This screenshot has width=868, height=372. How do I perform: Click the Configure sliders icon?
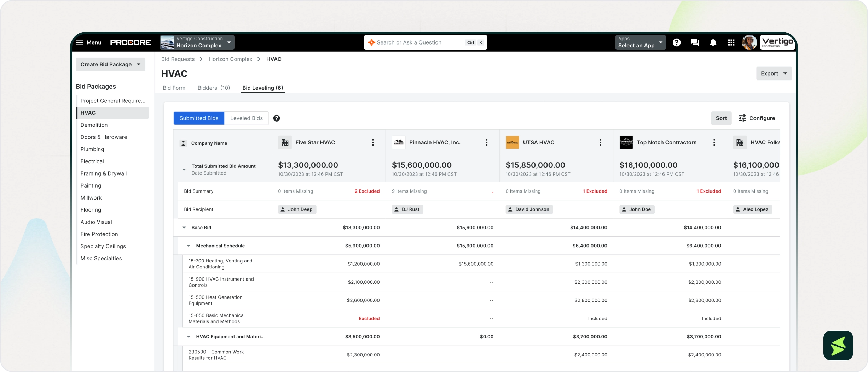point(742,118)
